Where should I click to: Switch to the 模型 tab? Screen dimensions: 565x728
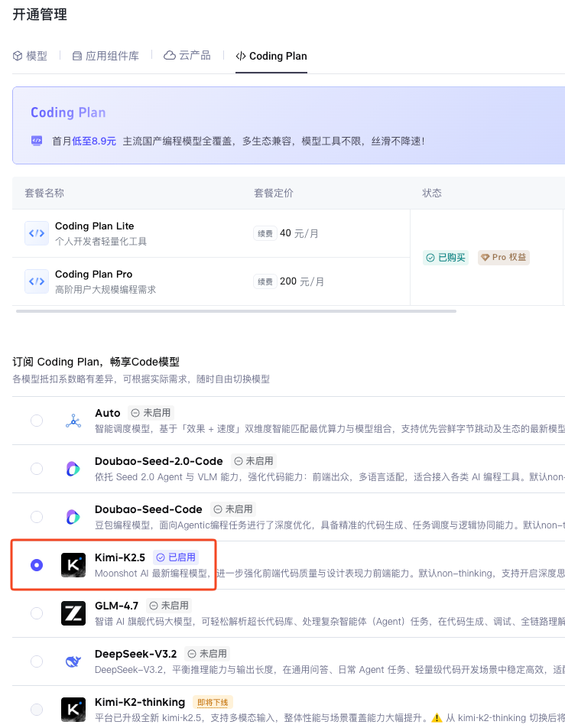coord(30,56)
